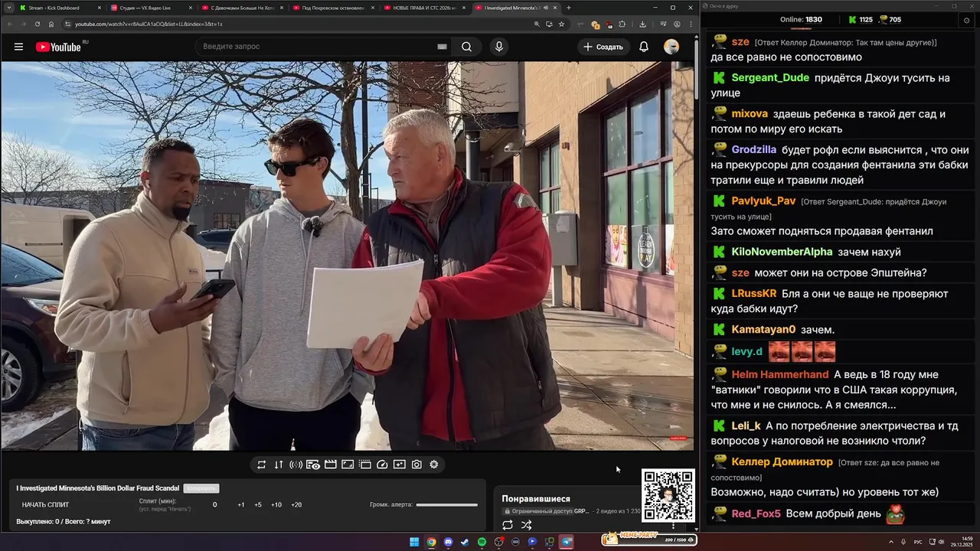Click the loop icon in player toolbar

pos(261,465)
